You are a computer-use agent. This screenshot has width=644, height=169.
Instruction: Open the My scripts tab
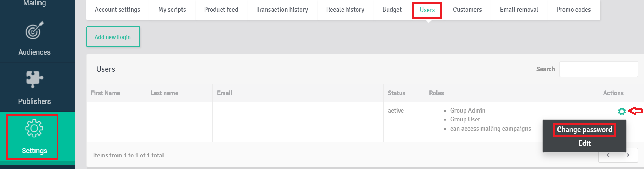(172, 10)
